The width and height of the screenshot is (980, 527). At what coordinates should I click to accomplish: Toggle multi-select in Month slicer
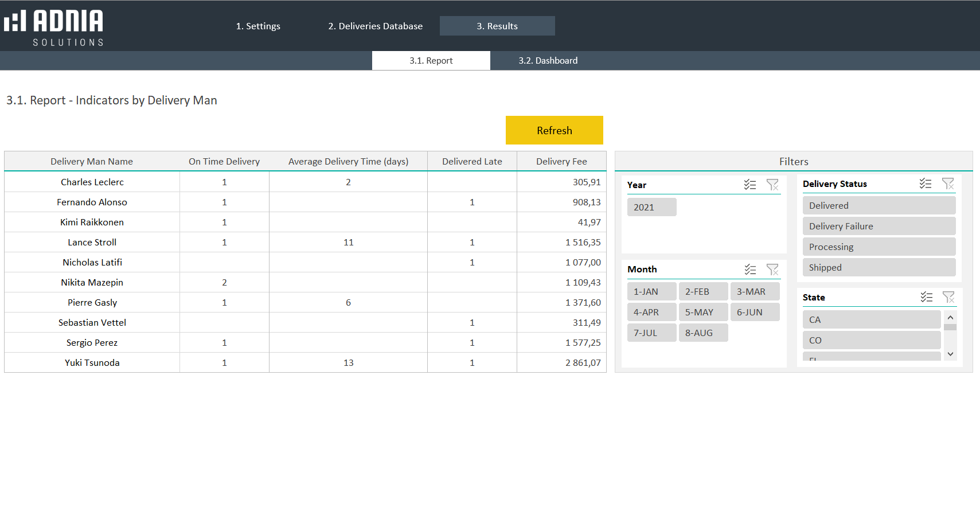pos(750,270)
